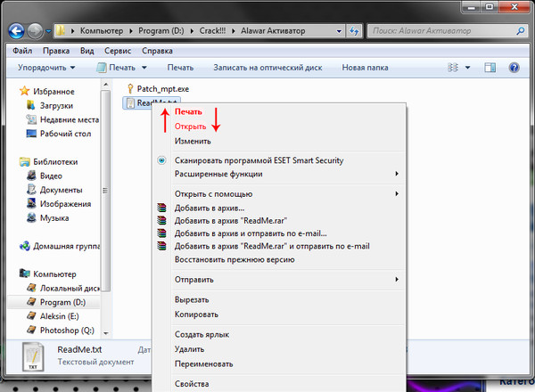Click the Patch_mpt.exe file icon

[x=131, y=89]
